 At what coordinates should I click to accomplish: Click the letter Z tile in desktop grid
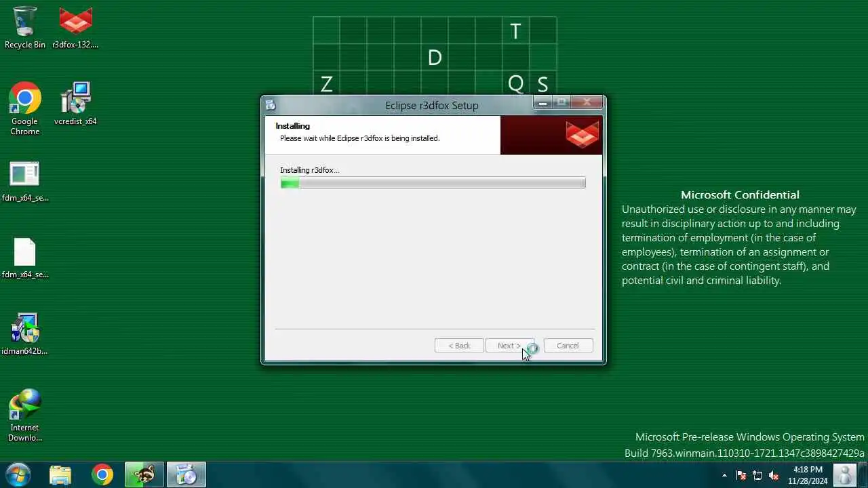pyautogui.click(x=326, y=84)
